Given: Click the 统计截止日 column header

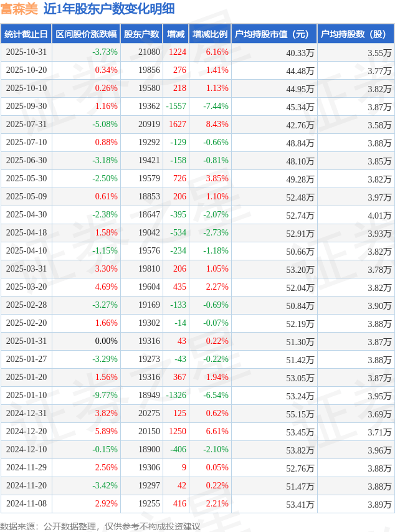Looking at the screenshot, I should point(26,34).
